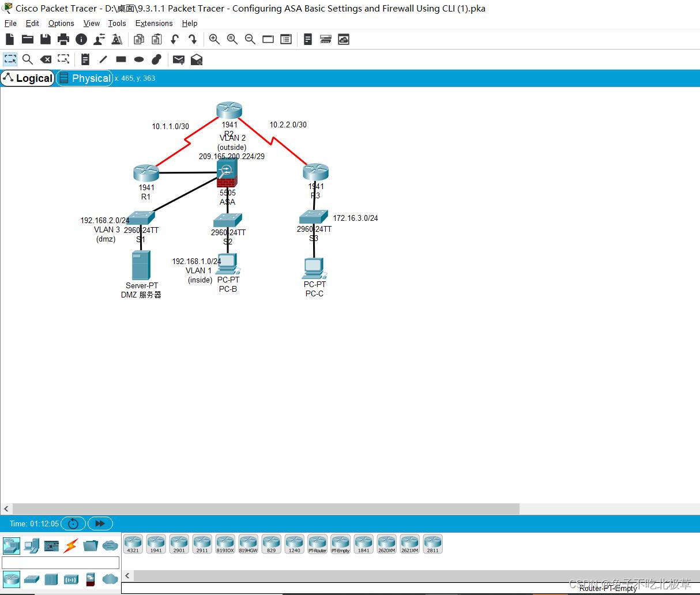Place a note with the Note tool

coord(85,59)
